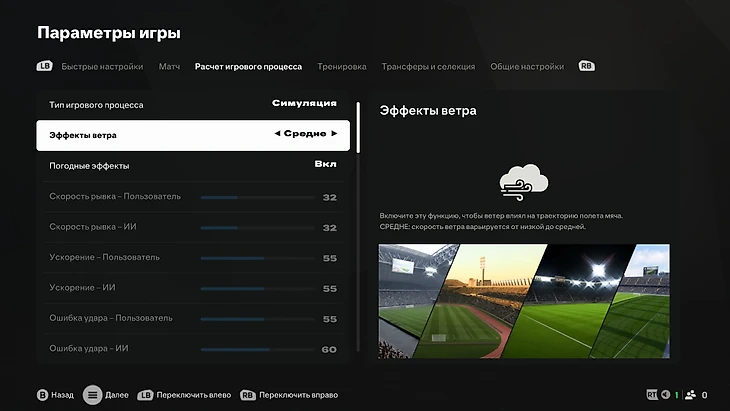Adjust Скорость рывка – Пользователь slider

coord(257,197)
